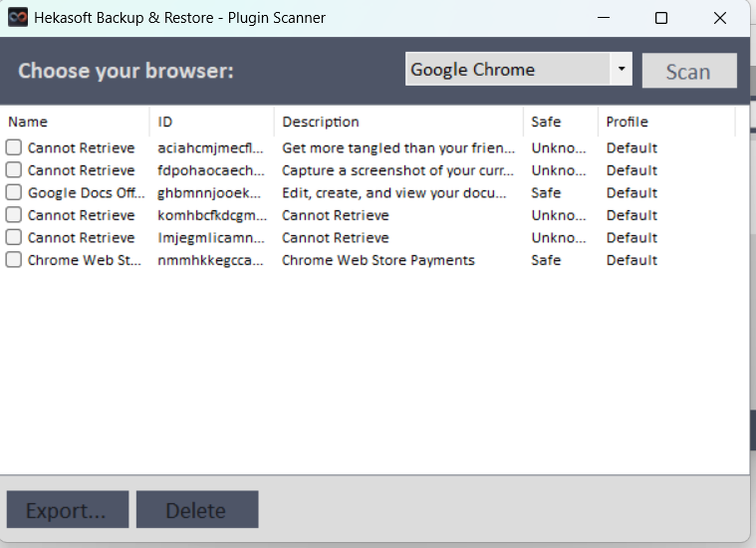The height and width of the screenshot is (548, 756).
Task: Open the Google Chrome browser combo box
Action: (508, 70)
